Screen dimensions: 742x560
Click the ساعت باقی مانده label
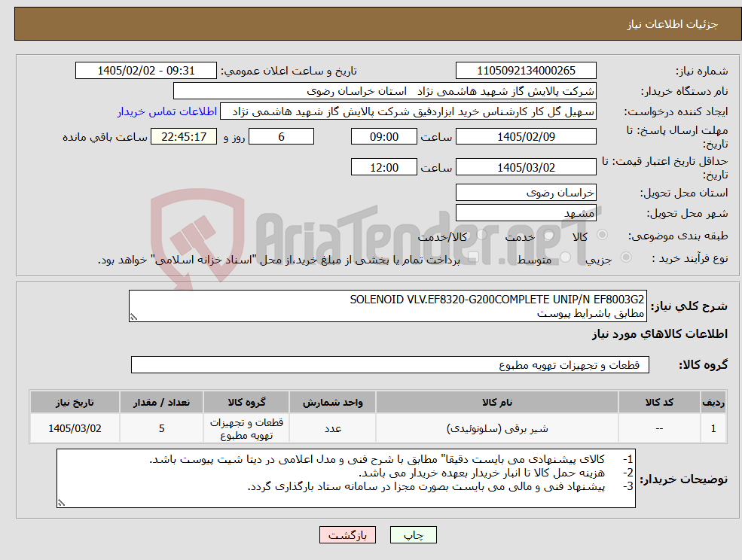105,137
